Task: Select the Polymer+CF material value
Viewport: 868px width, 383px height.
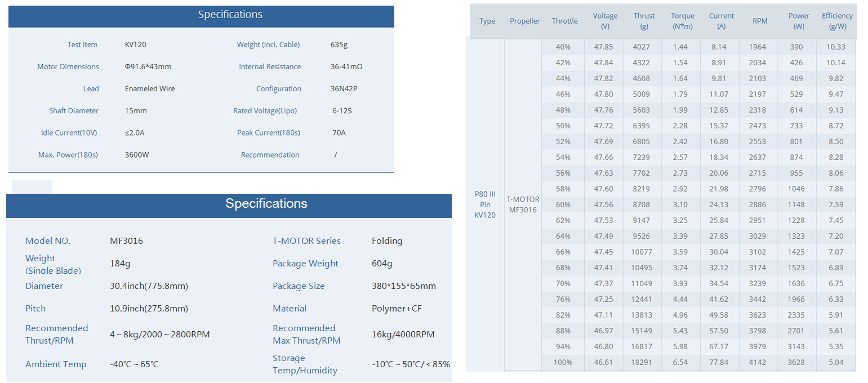Action: click(397, 309)
